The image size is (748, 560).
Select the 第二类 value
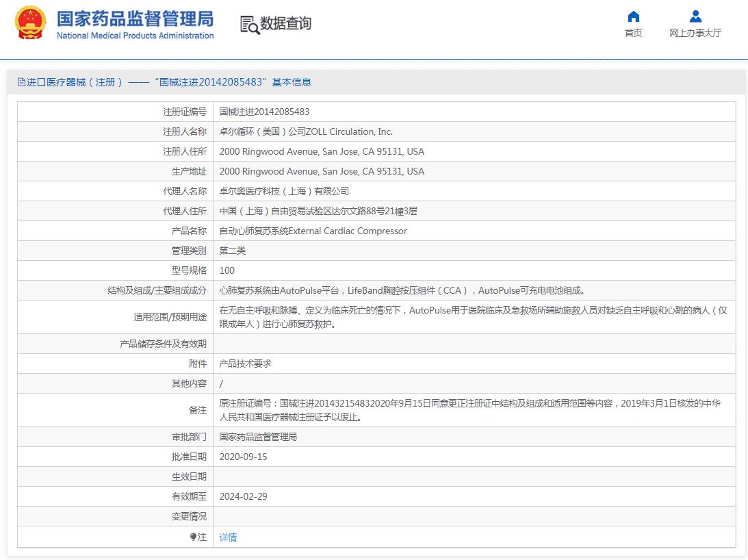232,251
